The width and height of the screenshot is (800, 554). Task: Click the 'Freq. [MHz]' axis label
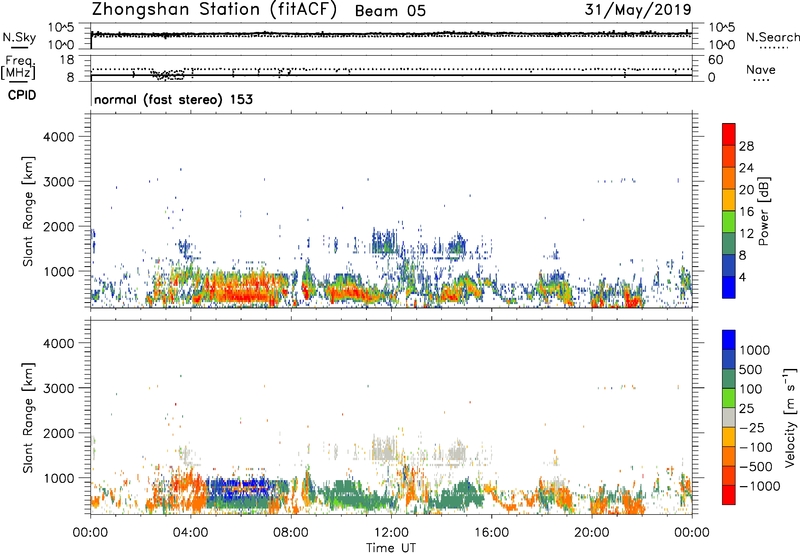pyautogui.click(x=19, y=67)
